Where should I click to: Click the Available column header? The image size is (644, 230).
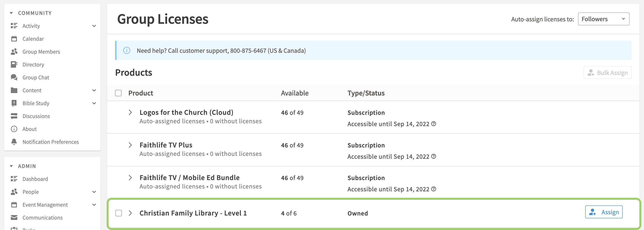coord(295,93)
